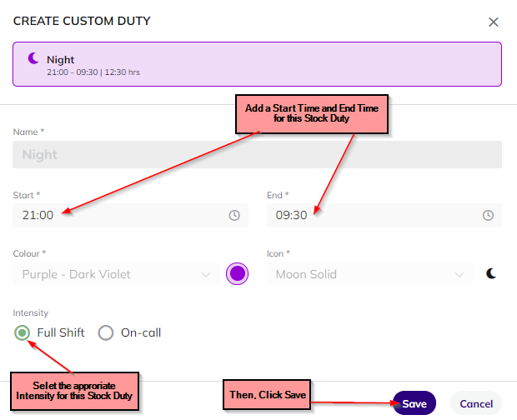
Task: Click the '21:00 - 09:30 | 12:30 hrs' text
Action: click(93, 72)
